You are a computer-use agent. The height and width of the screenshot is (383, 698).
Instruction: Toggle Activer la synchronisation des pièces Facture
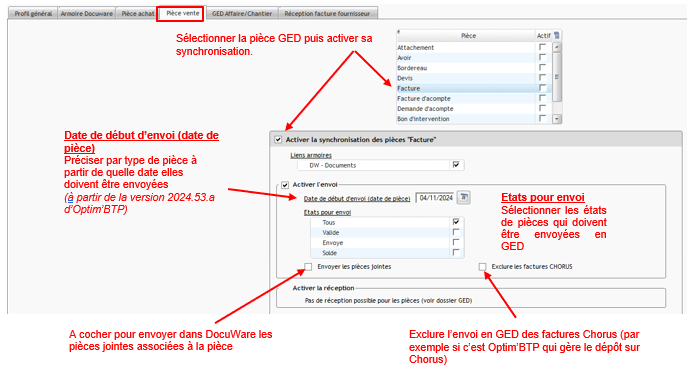tap(278, 139)
